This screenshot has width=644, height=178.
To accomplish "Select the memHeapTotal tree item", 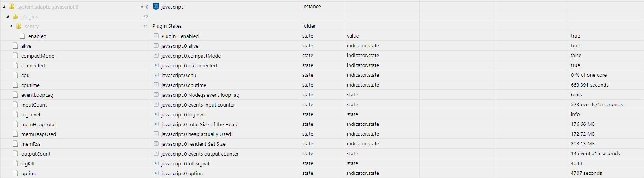I will point(39,124).
